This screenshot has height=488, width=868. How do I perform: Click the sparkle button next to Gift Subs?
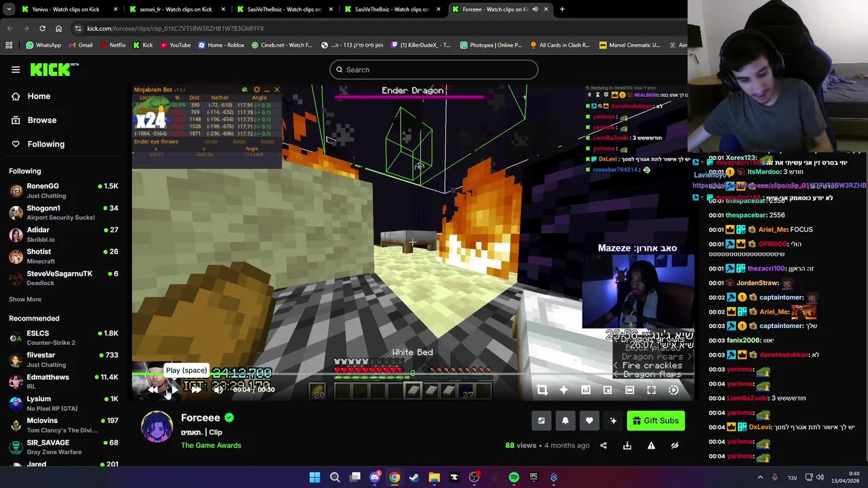click(614, 421)
